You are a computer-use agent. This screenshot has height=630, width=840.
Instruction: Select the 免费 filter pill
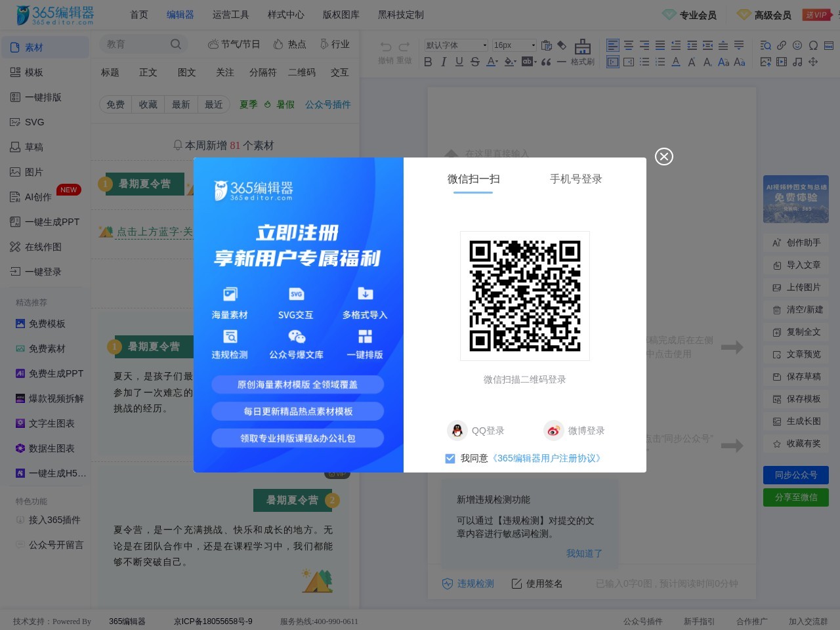tap(115, 104)
